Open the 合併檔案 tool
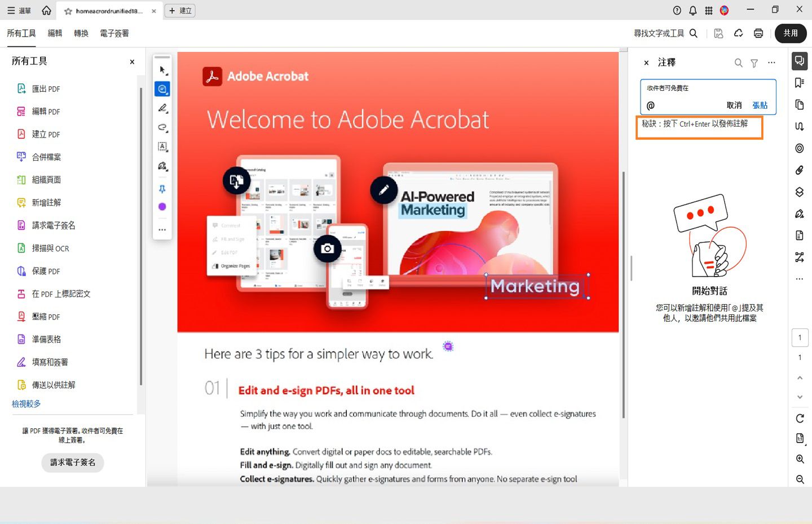 point(39,157)
